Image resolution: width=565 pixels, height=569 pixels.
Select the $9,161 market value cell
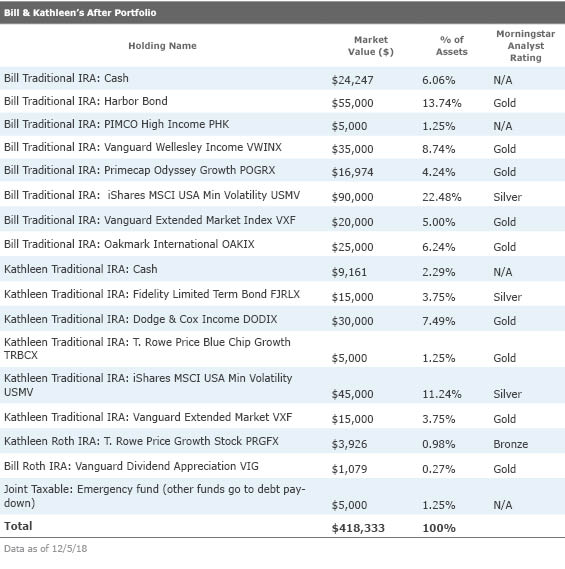(349, 272)
